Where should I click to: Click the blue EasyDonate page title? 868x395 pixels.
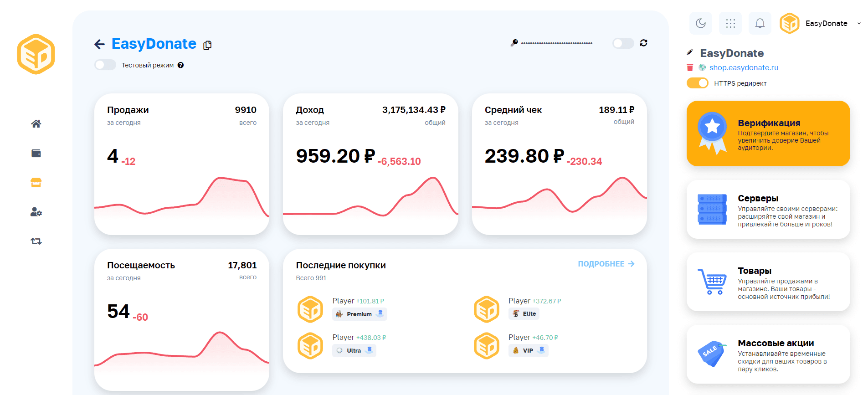click(154, 44)
